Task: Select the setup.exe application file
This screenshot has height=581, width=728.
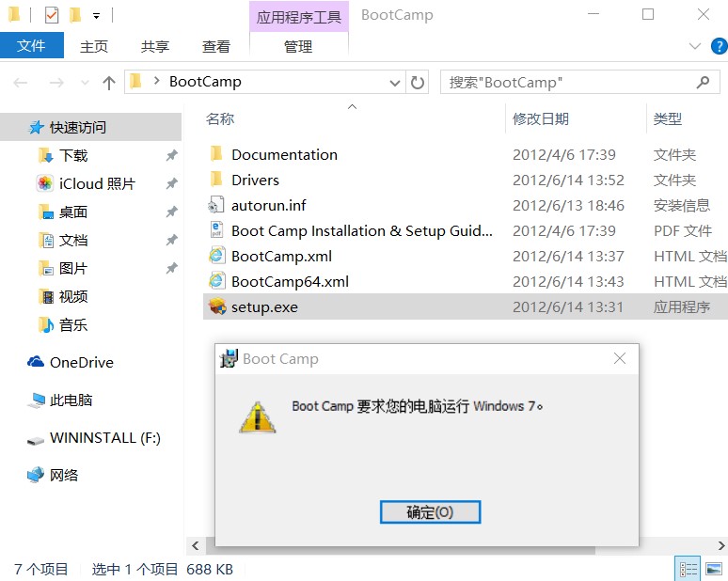Action: point(466,306)
